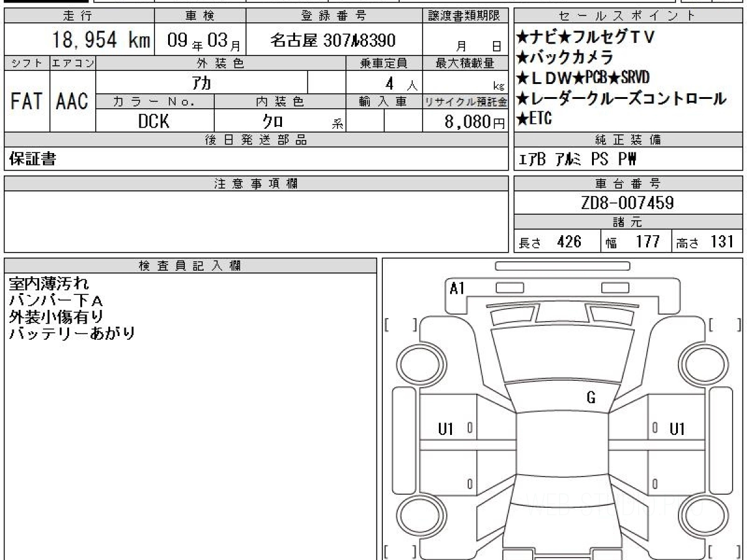Select sales point ★ETC
Viewport: 747px width, 560px height.
click(x=534, y=118)
